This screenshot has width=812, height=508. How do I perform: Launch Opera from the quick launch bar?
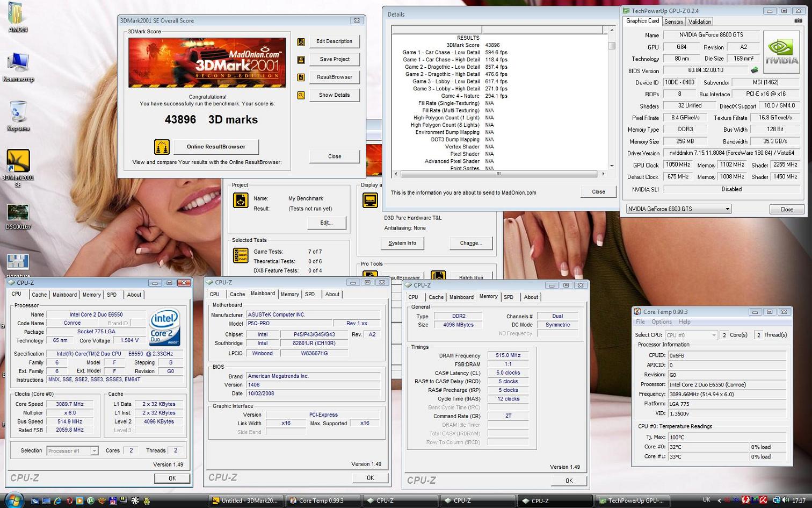tap(69, 501)
